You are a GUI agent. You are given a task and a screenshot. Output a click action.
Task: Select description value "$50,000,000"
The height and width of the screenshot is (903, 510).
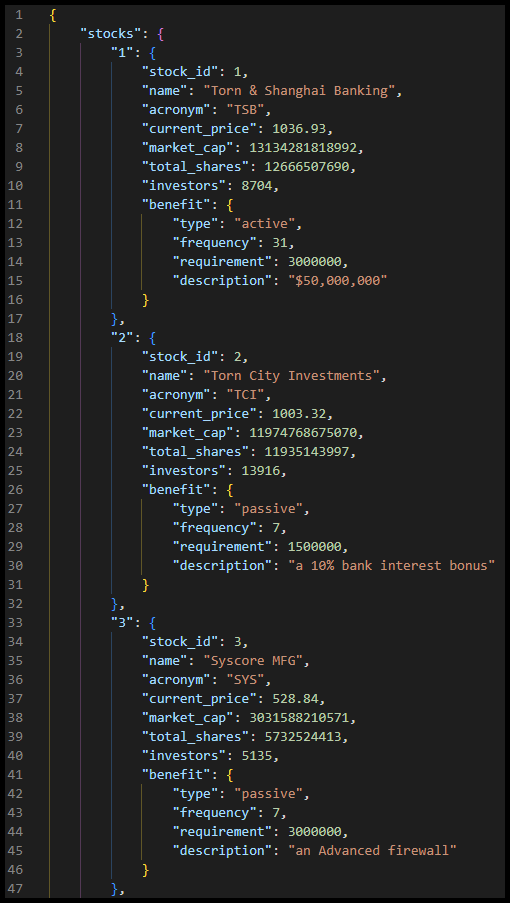[338, 280]
